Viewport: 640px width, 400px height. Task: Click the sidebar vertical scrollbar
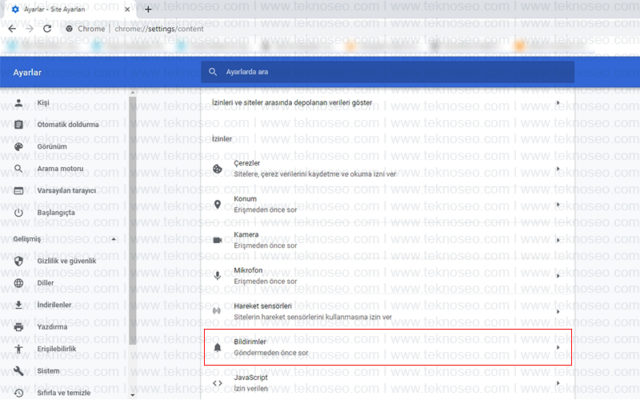133,220
